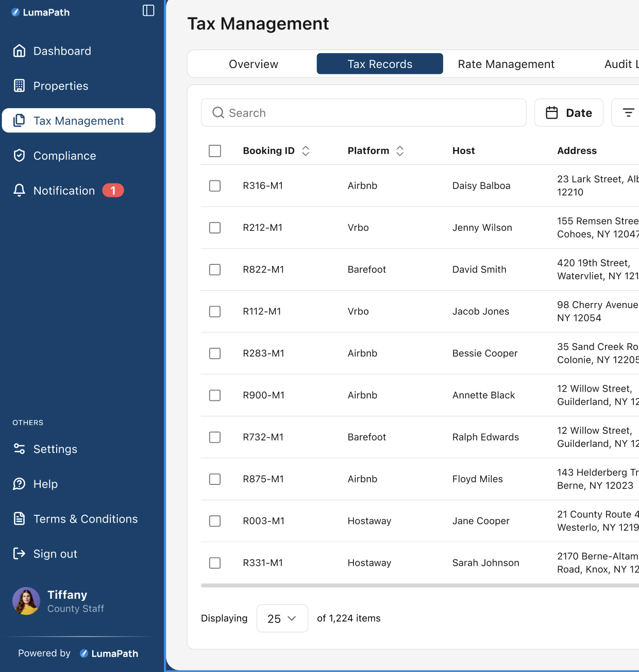Open Properties via the building icon
This screenshot has width=639, height=672.
pyautogui.click(x=19, y=86)
